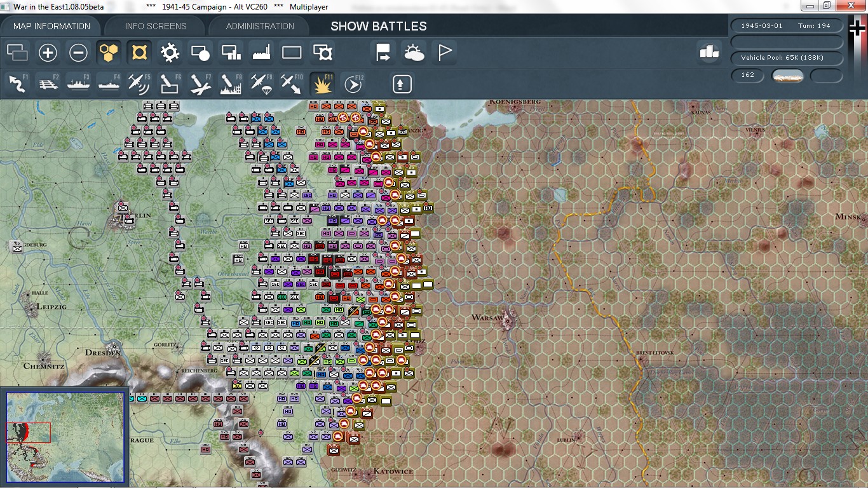This screenshot has height=488, width=868.
Task: Select F4 amphibious ship mode
Action: (109, 84)
